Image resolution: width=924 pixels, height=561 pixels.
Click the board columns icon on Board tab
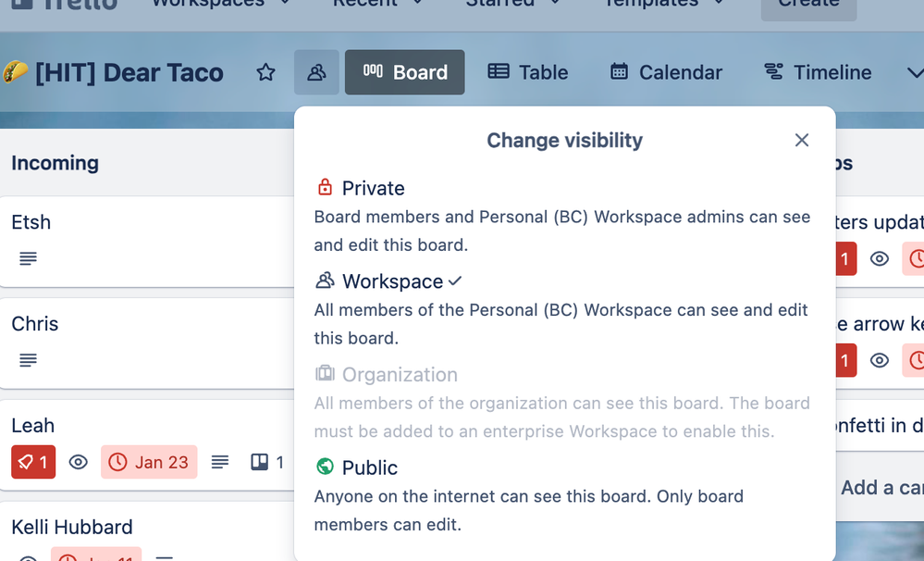point(373,71)
